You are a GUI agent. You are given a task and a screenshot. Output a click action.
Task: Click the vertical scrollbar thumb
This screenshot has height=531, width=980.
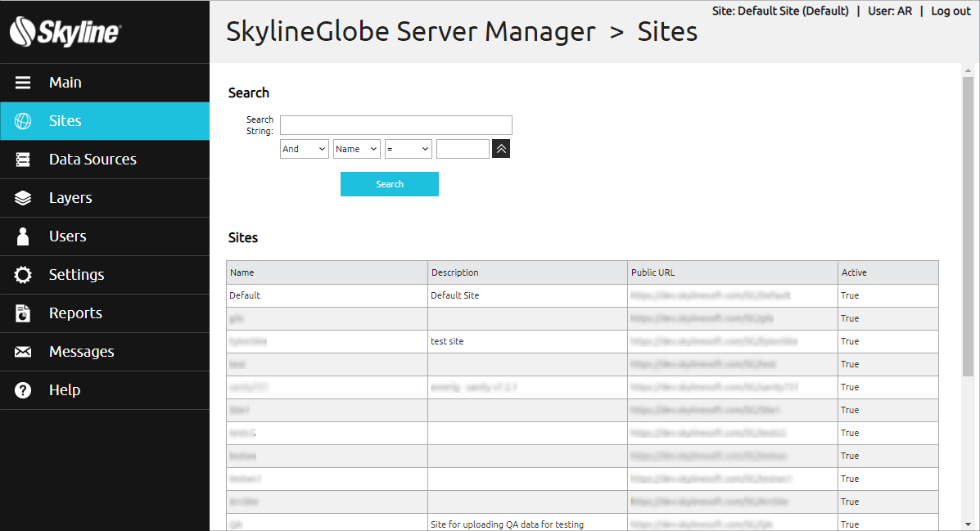[x=968, y=227]
